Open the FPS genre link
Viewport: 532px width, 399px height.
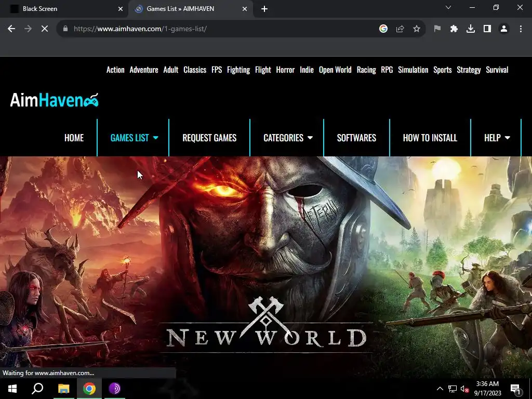(217, 70)
